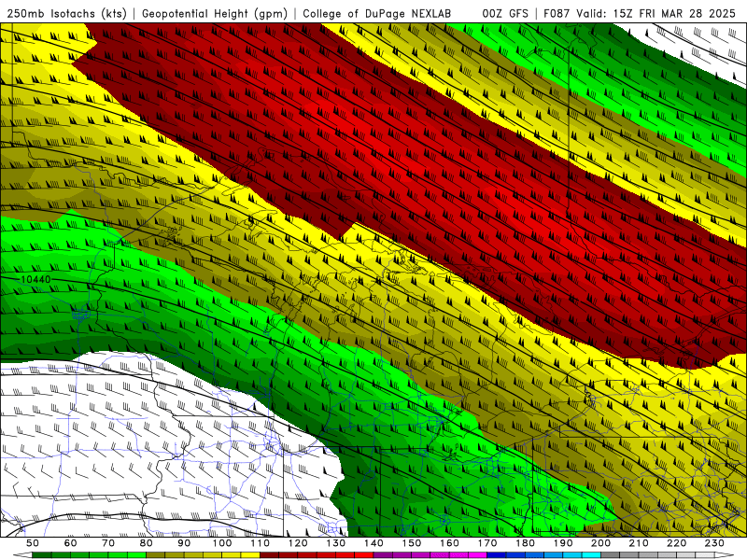Image resolution: width=747 pixels, height=560 pixels.
Task: Click the '150' value on the color scale
Action: coord(412,543)
